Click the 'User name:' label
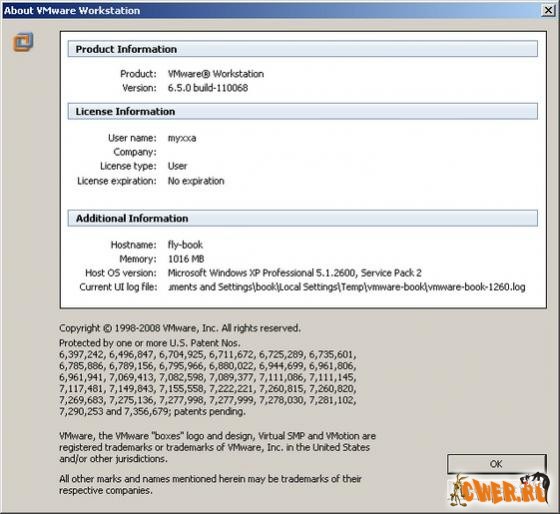Viewport: 560px width, 514px height. [x=132, y=138]
